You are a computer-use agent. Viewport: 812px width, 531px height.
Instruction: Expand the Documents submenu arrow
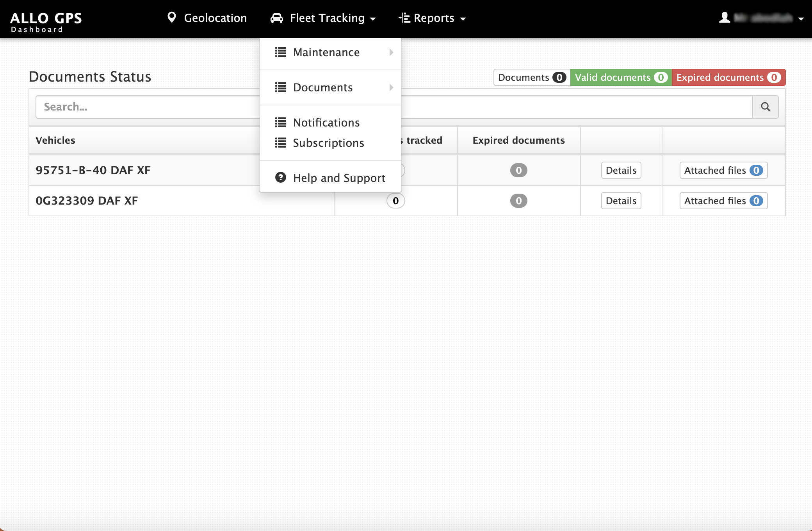coord(391,87)
